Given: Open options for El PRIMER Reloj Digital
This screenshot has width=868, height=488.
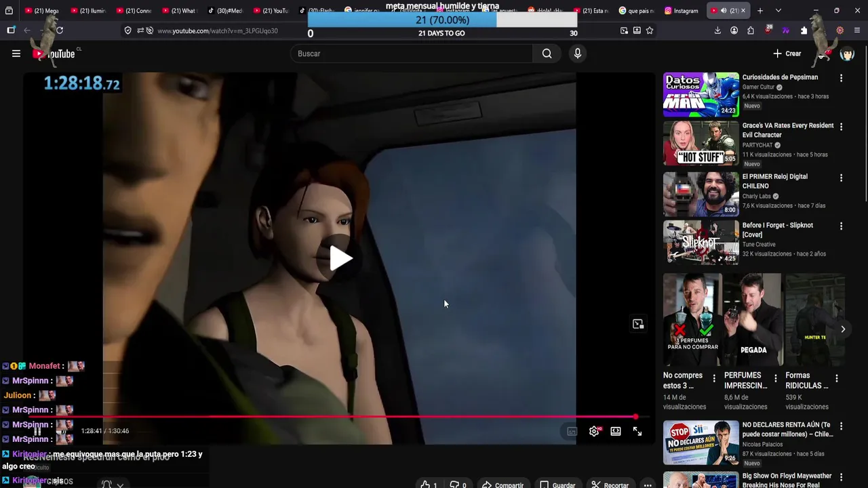Looking at the screenshot, I should point(841,178).
